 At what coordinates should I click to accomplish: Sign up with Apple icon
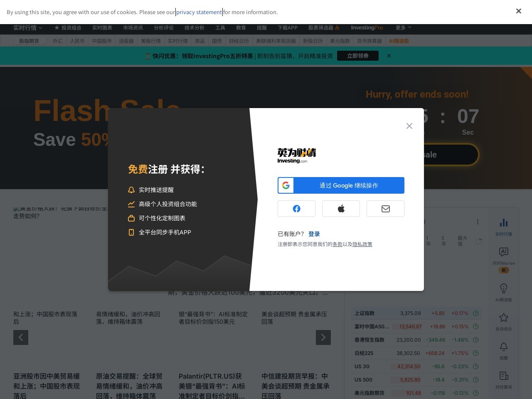[x=341, y=209]
